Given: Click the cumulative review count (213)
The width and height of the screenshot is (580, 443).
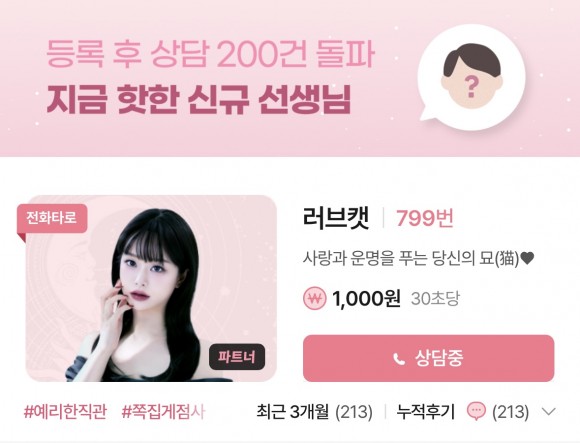Looking at the screenshot, I should (x=510, y=412).
